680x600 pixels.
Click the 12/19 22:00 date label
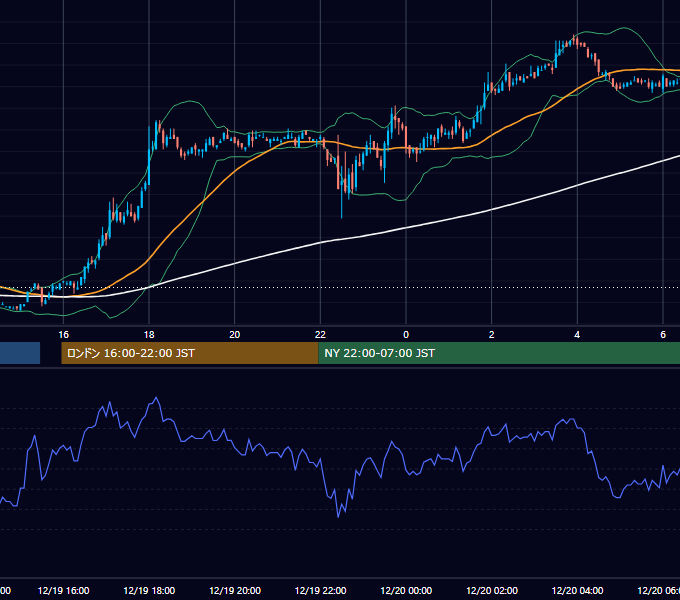click(320, 590)
